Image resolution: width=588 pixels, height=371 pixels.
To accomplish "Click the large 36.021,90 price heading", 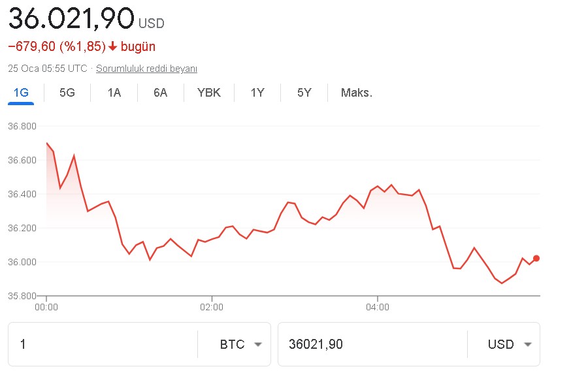I will coord(71,18).
